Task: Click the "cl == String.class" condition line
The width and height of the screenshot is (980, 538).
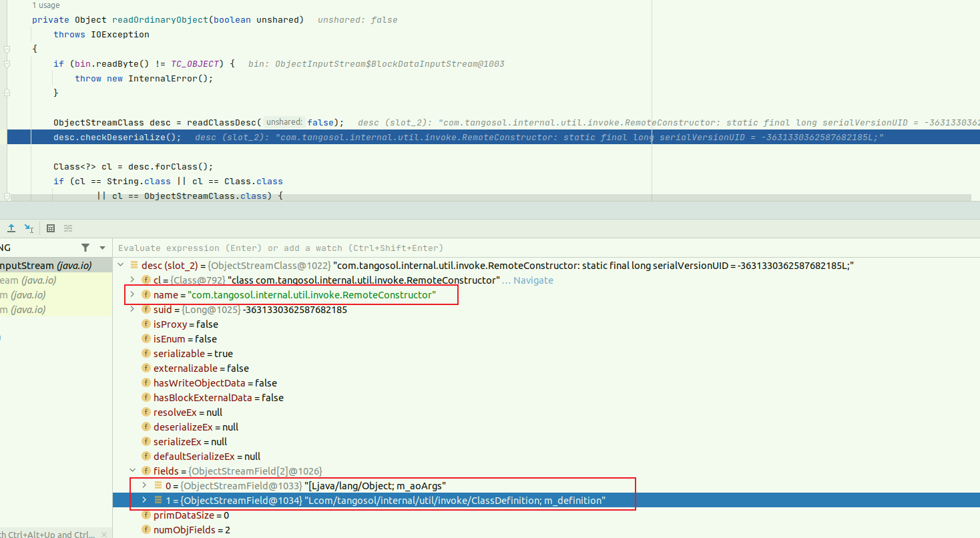Action: click(x=168, y=182)
